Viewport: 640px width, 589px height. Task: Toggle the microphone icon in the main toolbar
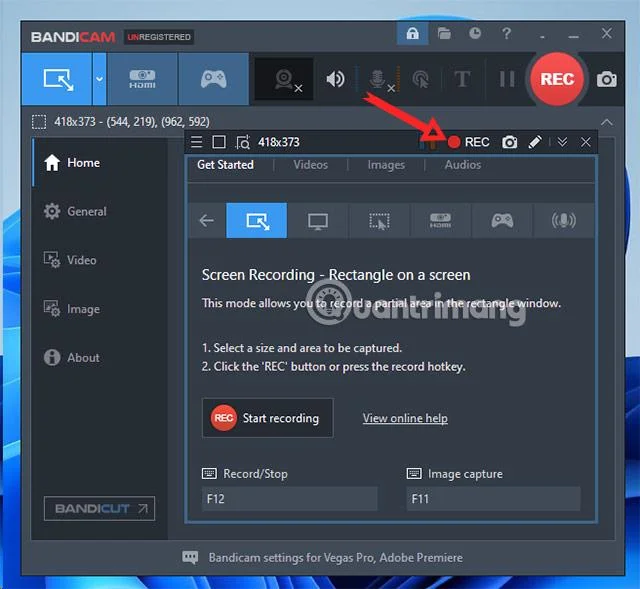pos(379,79)
